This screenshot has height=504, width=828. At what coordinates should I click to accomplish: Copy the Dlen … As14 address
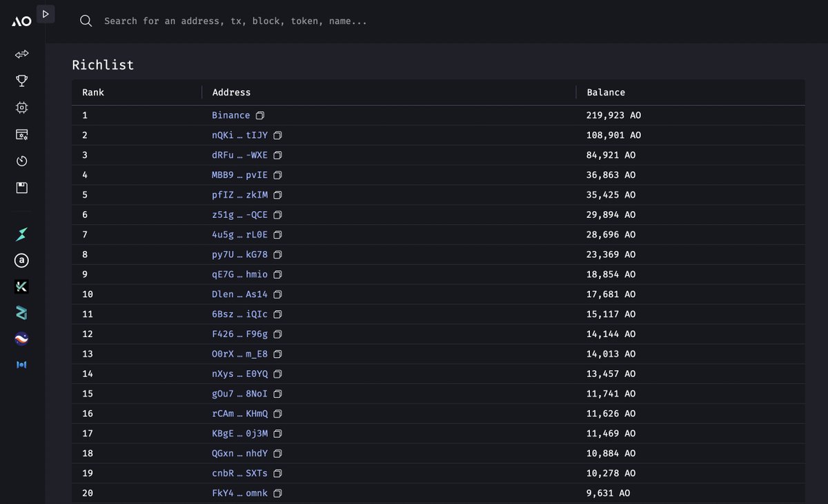tap(277, 294)
